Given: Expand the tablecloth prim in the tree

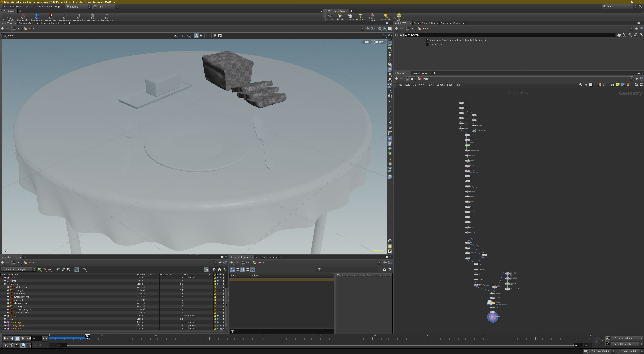Looking at the screenshot, I should pyautogui.click(x=5, y=329).
